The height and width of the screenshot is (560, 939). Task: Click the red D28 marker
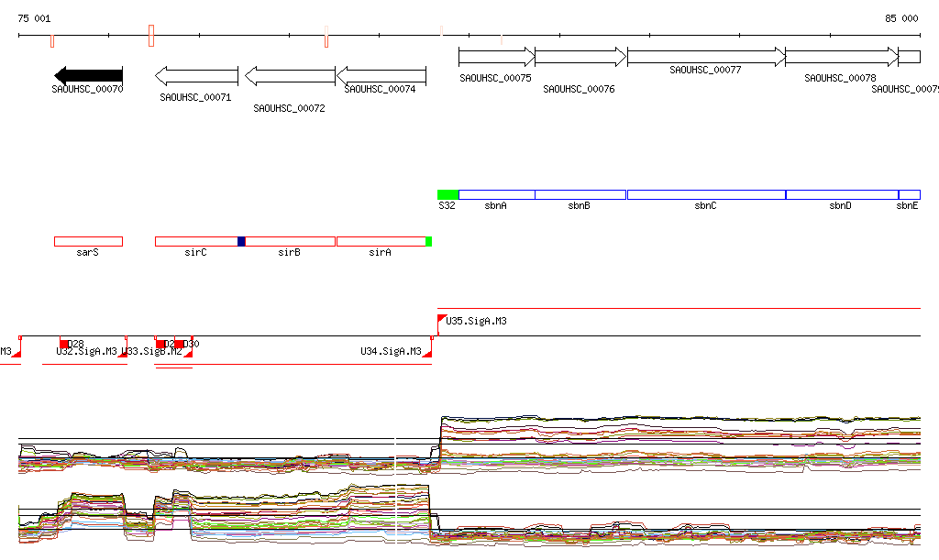tap(64, 344)
